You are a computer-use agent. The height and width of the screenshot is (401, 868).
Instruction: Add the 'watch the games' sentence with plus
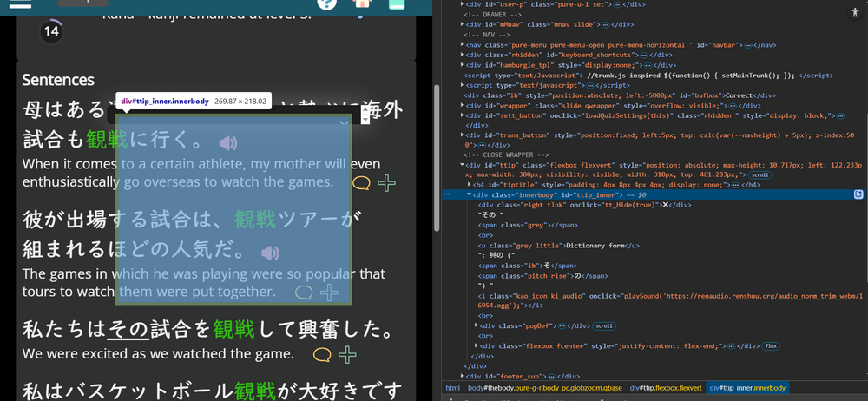[x=386, y=183]
